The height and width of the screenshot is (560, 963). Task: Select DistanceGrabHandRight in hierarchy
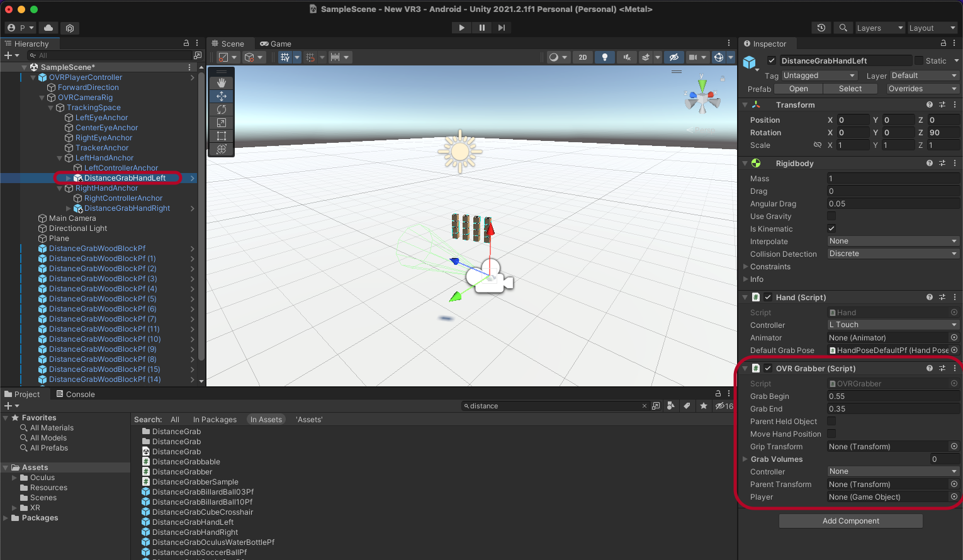pyautogui.click(x=127, y=208)
